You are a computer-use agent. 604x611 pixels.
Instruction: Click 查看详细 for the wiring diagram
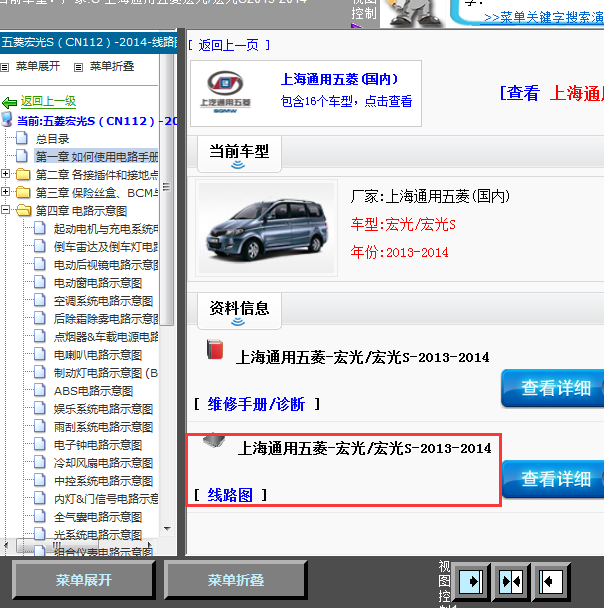553,479
